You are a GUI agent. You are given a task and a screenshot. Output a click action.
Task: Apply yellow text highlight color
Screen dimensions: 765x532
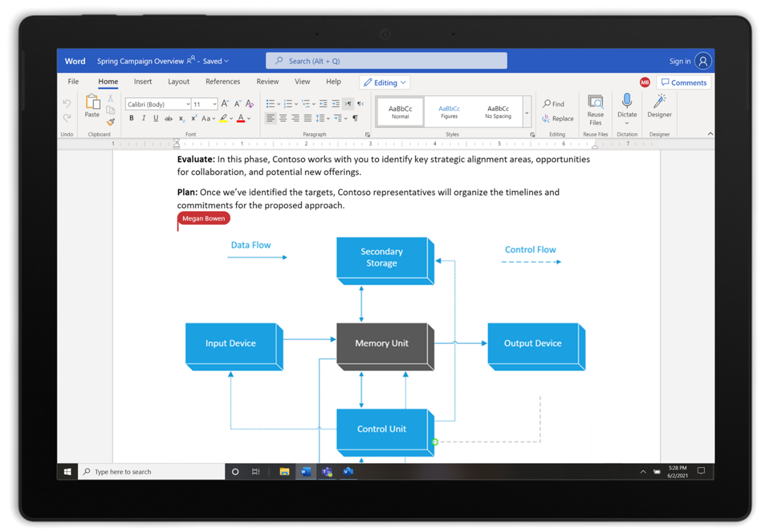(223, 118)
